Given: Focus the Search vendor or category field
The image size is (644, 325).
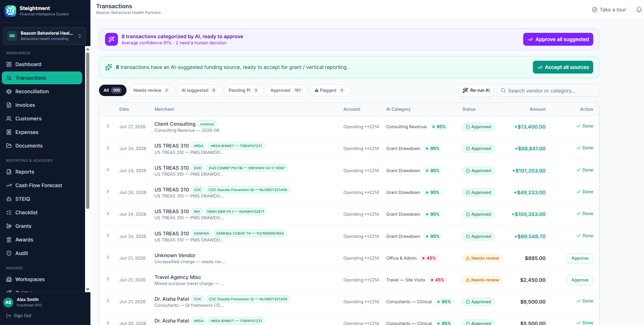Looking at the screenshot, I should [548, 90].
